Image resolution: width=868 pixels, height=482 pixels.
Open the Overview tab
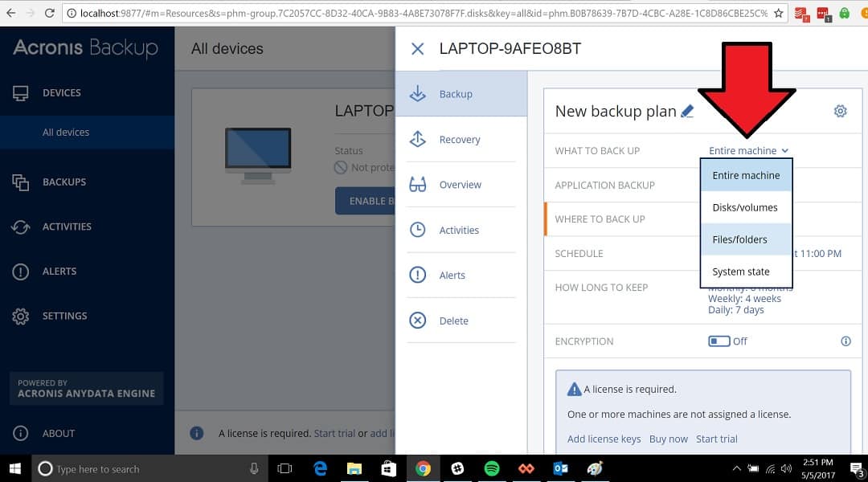pyautogui.click(x=461, y=185)
